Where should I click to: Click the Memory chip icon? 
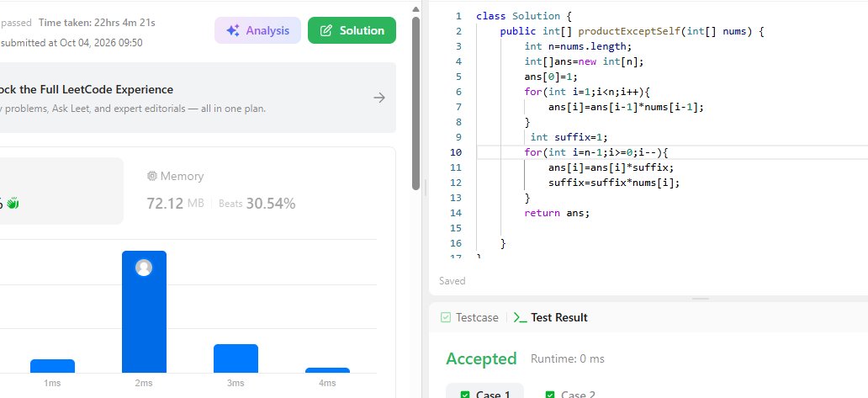pos(151,176)
